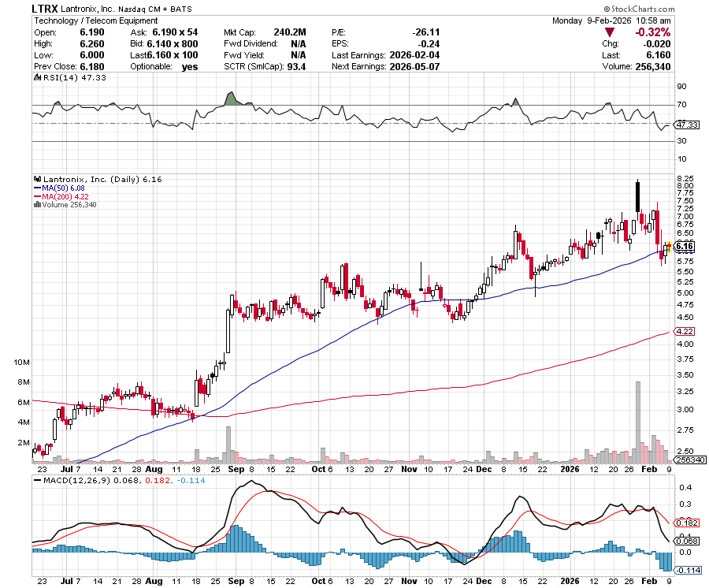Click the black MACD legend line marker

point(38,480)
